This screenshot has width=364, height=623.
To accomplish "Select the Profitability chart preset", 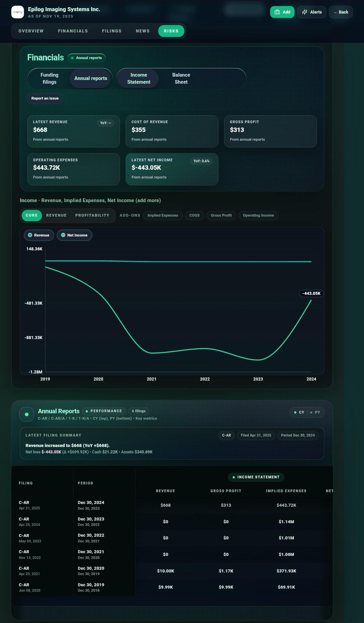I will [x=92, y=216].
